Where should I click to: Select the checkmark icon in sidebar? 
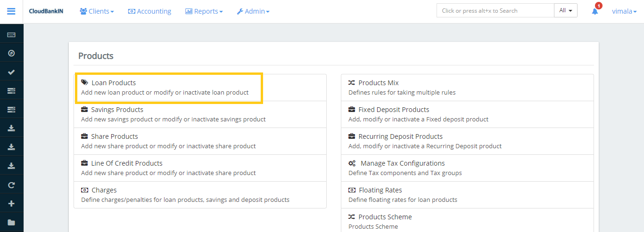[x=11, y=72]
